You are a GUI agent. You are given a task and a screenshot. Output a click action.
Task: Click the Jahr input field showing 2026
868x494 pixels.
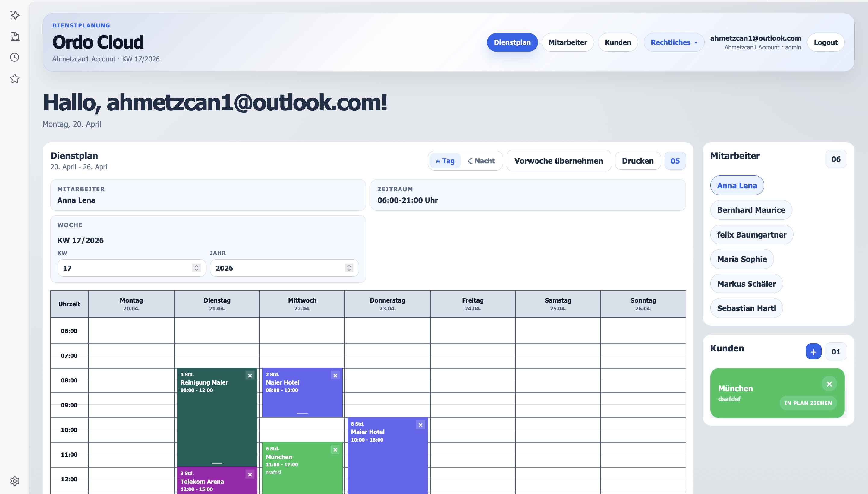(x=284, y=268)
